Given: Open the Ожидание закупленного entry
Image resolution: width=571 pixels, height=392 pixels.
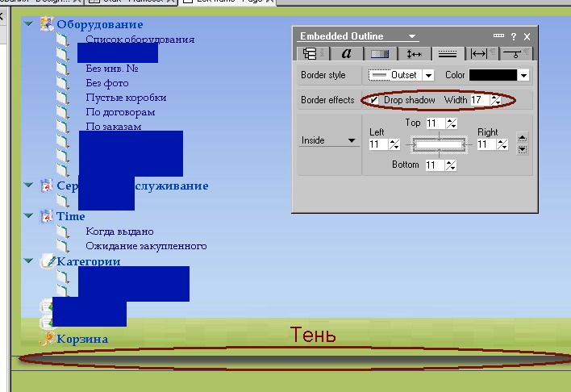Looking at the screenshot, I should point(146,246).
